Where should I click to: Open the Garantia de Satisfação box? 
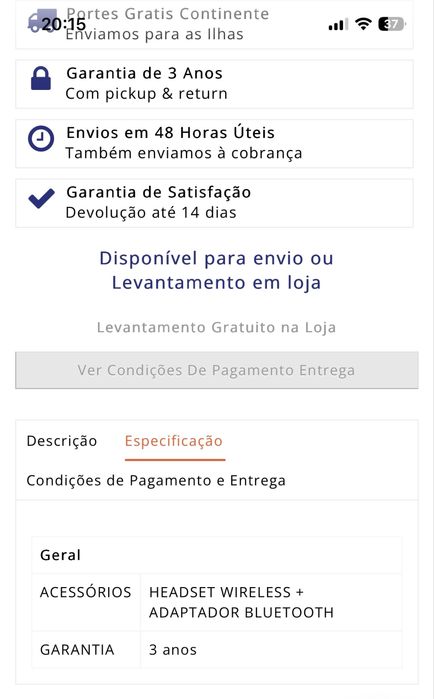click(x=214, y=203)
